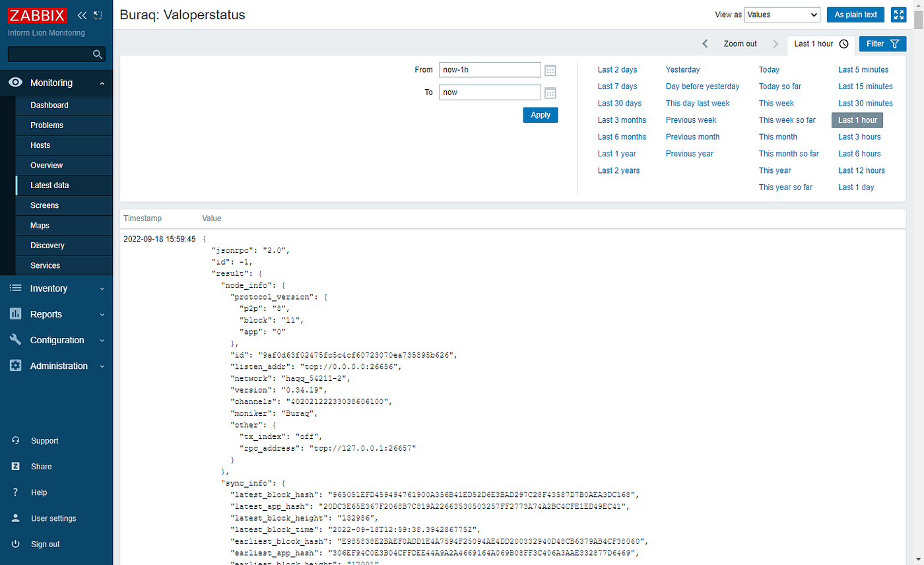Expand the Configuration menu section
The image size is (924, 565).
point(102,340)
